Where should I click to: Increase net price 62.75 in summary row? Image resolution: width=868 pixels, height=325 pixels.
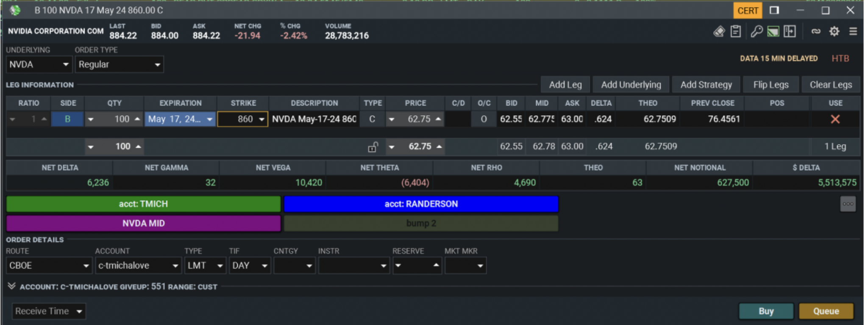439,146
